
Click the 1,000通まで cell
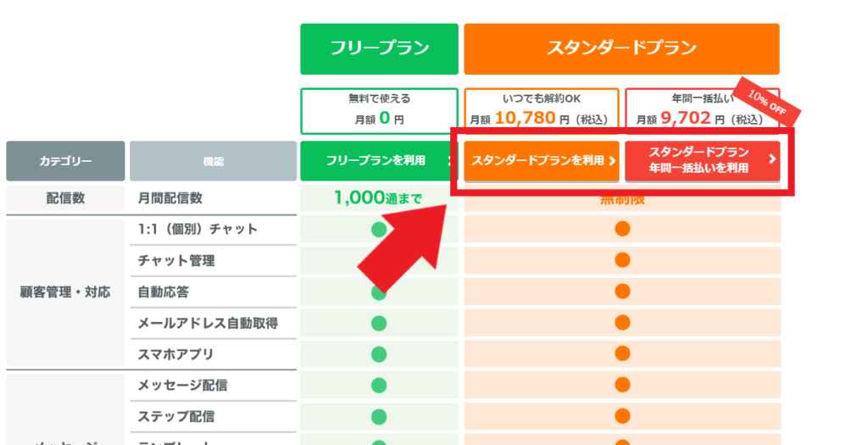[x=379, y=197]
